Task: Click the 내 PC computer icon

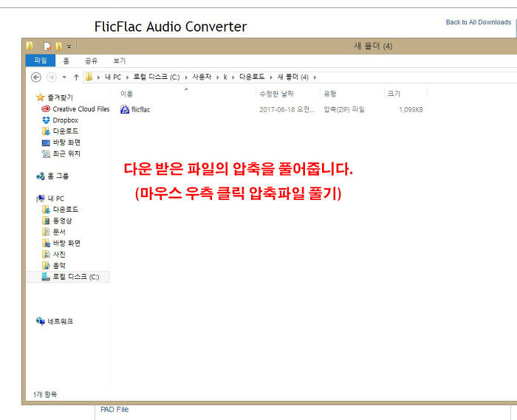Action: click(41, 199)
